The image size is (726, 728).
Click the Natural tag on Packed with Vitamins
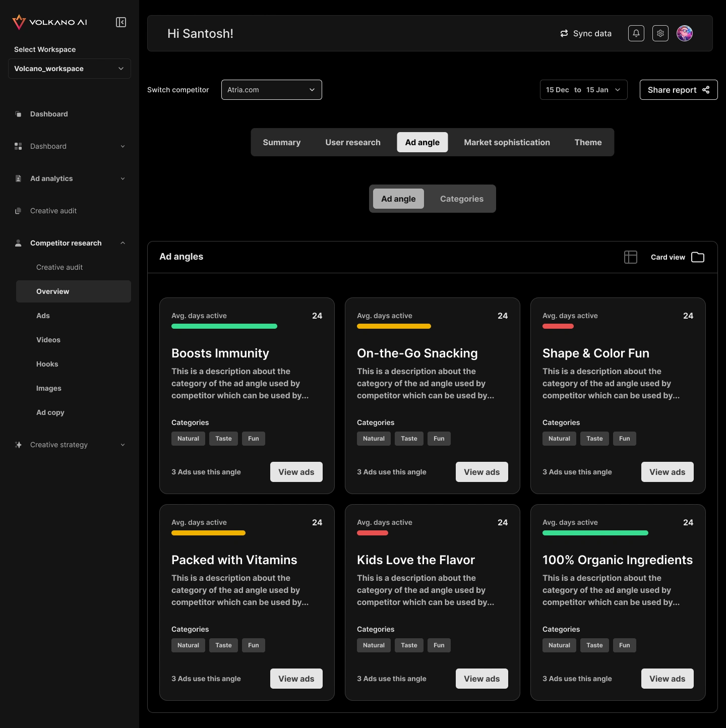click(x=189, y=645)
